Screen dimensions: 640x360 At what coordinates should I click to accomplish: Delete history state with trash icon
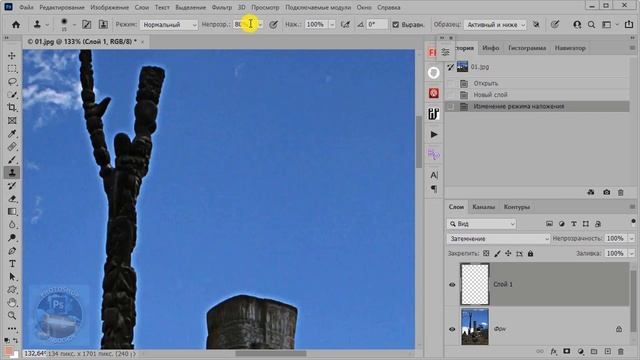tap(620, 192)
